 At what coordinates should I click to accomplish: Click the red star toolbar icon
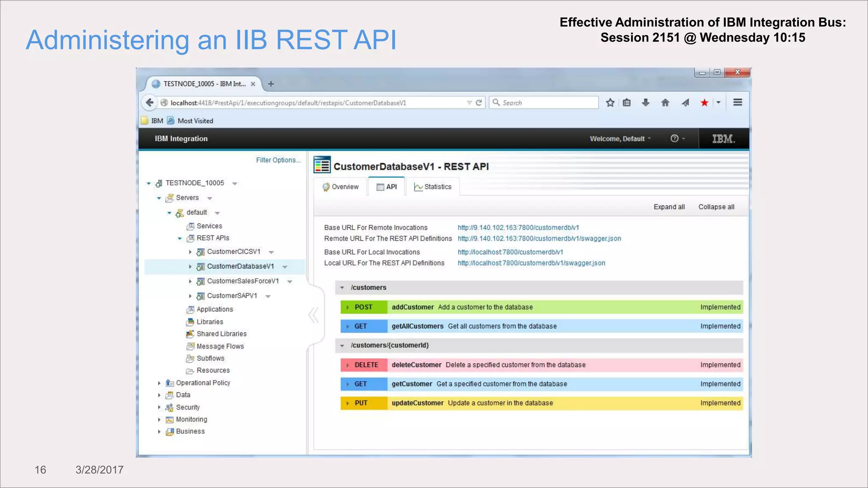pos(704,103)
